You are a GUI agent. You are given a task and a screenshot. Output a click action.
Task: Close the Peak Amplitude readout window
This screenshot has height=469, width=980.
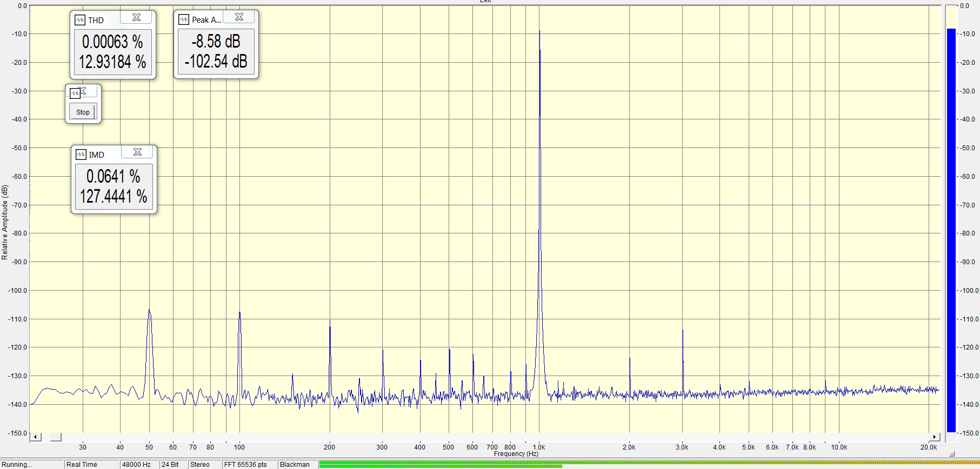[x=239, y=17]
